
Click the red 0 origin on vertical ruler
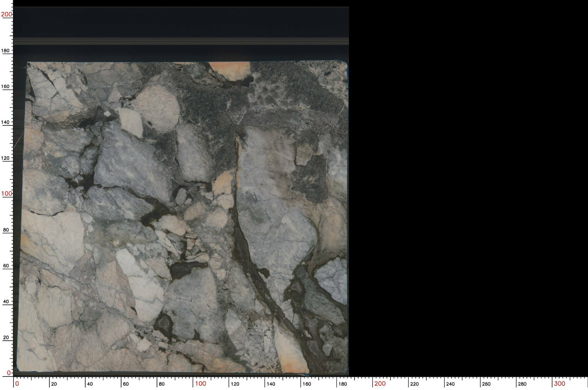click(9, 373)
